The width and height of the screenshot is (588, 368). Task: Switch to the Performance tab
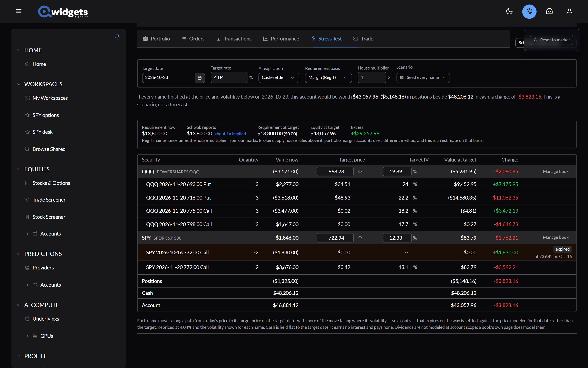pos(281,39)
